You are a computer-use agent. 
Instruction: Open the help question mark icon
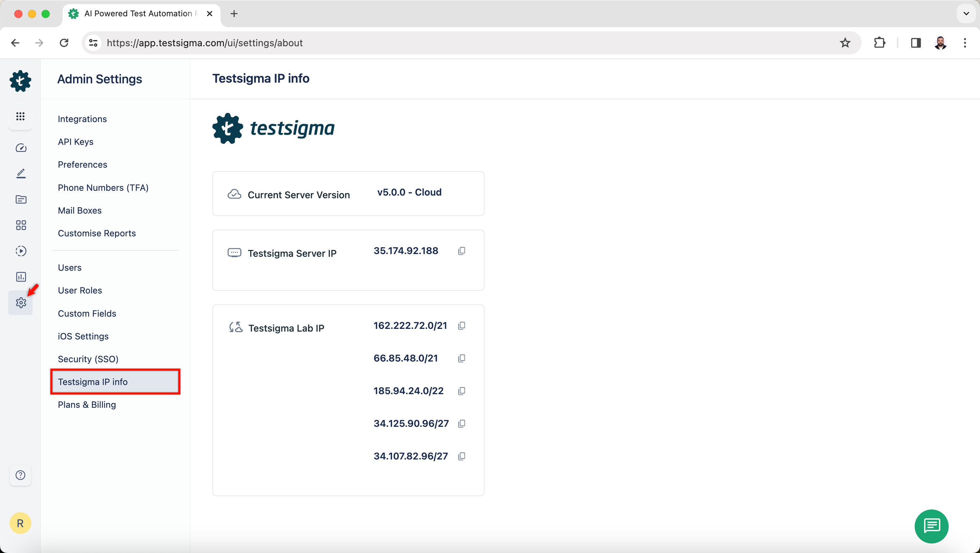[x=20, y=475]
